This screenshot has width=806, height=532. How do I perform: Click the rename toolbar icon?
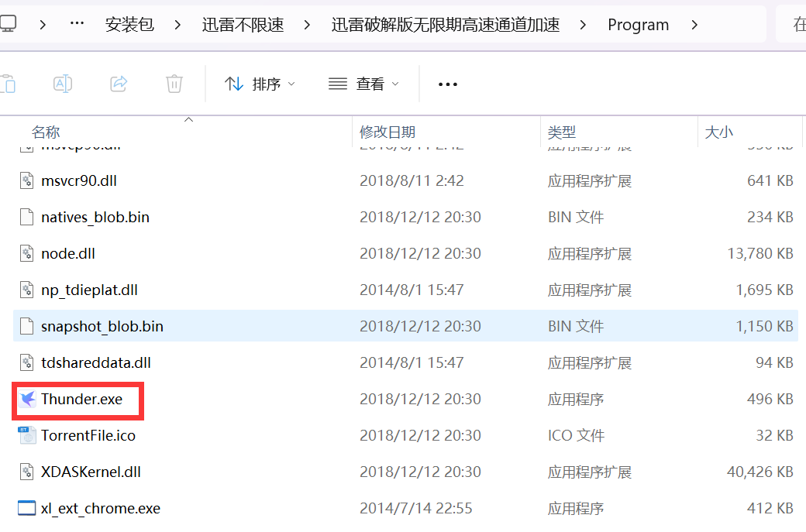pyautogui.click(x=63, y=83)
